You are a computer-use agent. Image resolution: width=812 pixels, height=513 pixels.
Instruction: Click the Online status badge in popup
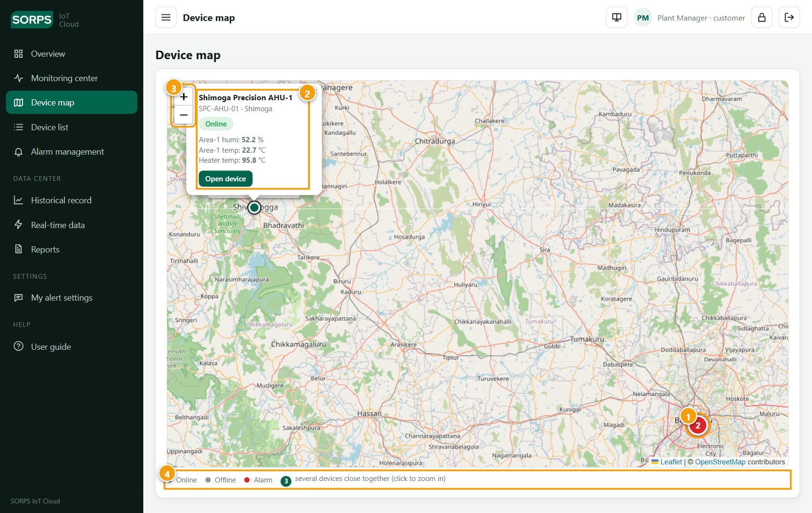pos(216,124)
